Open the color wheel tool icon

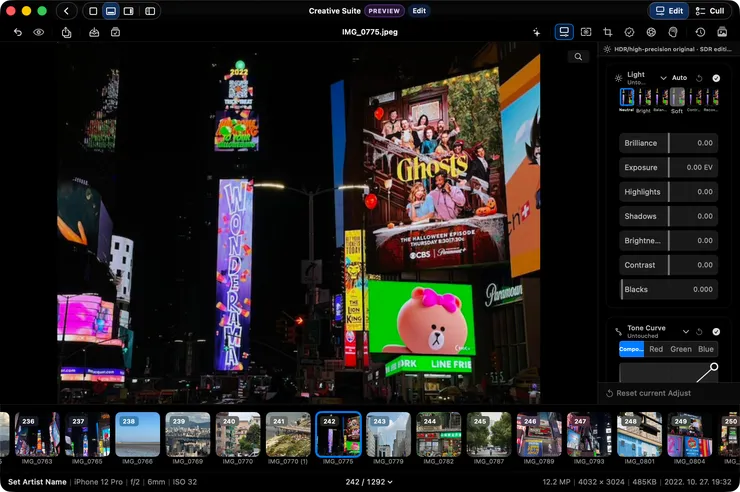point(651,32)
